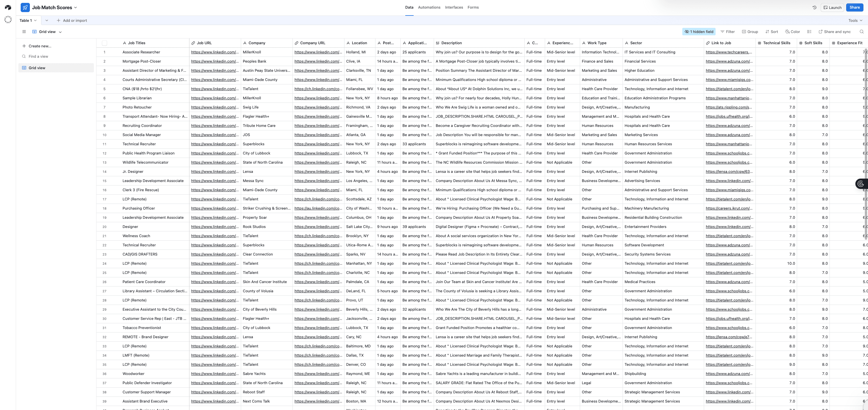Toggle the 1 hidden field button
Viewport: 868px width, 410px height.
699,32
